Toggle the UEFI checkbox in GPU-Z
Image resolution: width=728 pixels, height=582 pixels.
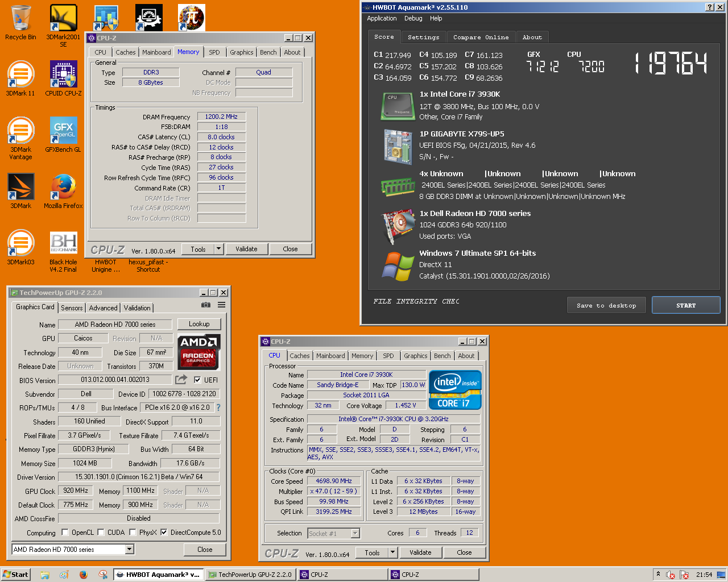click(x=197, y=380)
